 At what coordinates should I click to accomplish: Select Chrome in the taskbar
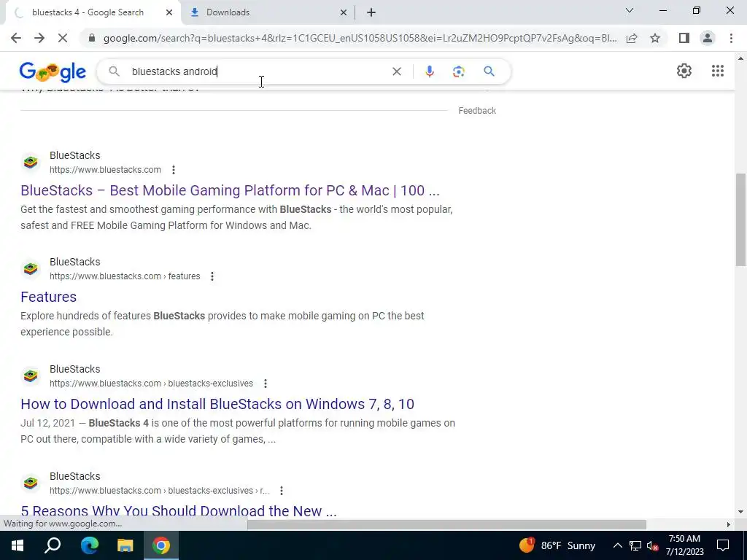pyautogui.click(x=161, y=545)
